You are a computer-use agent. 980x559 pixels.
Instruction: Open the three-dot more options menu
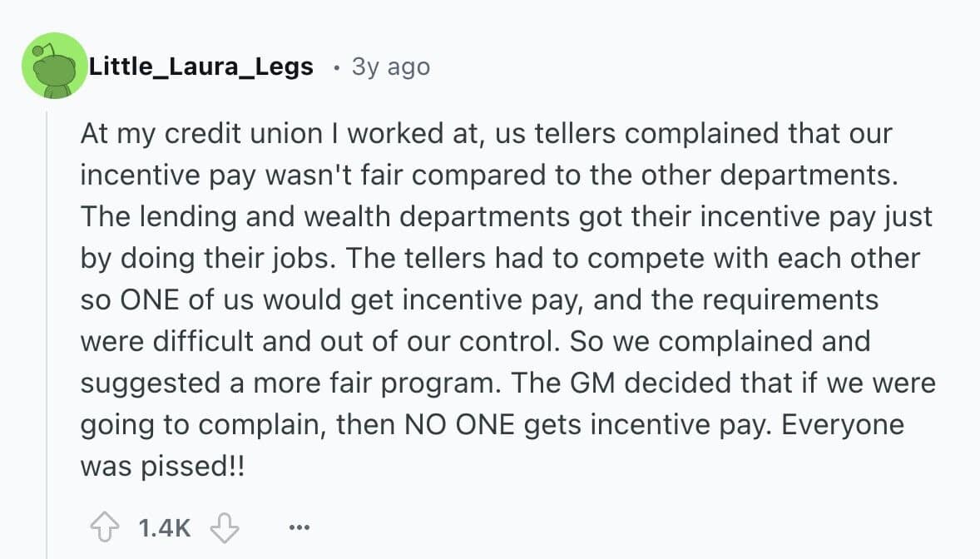click(x=298, y=527)
